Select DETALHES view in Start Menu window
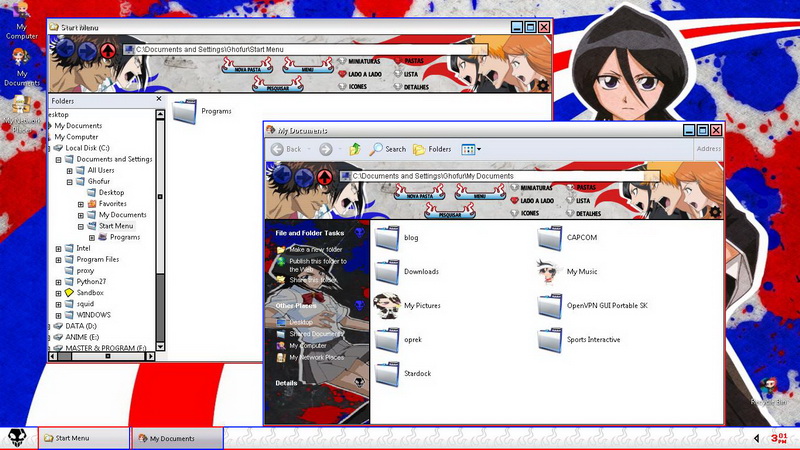 pyautogui.click(x=411, y=87)
